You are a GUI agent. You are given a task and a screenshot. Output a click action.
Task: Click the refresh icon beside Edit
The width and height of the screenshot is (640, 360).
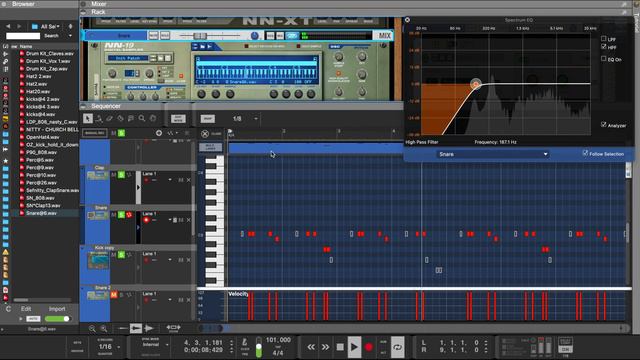tap(8, 309)
